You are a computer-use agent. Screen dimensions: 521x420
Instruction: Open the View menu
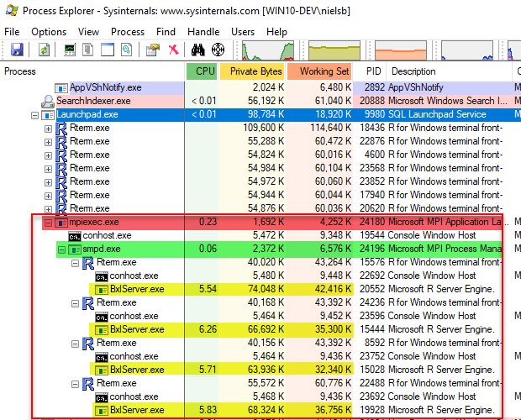point(88,32)
